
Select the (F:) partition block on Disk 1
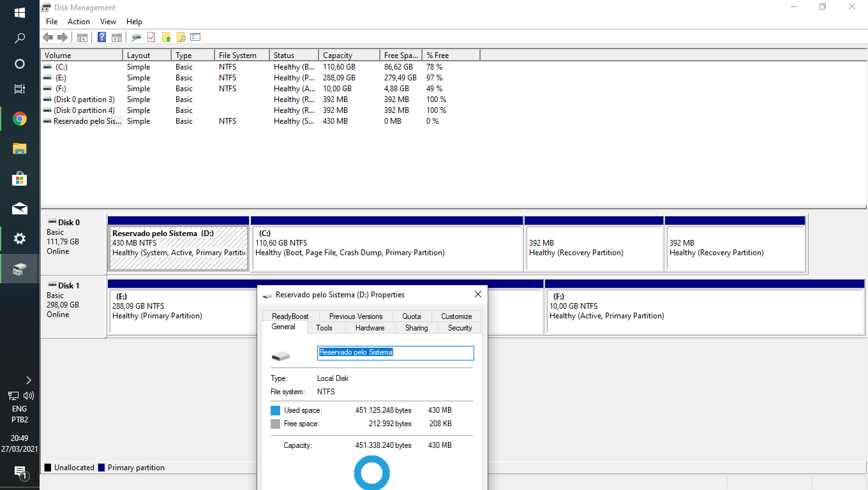pyautogui.click(x=705, y=306)
